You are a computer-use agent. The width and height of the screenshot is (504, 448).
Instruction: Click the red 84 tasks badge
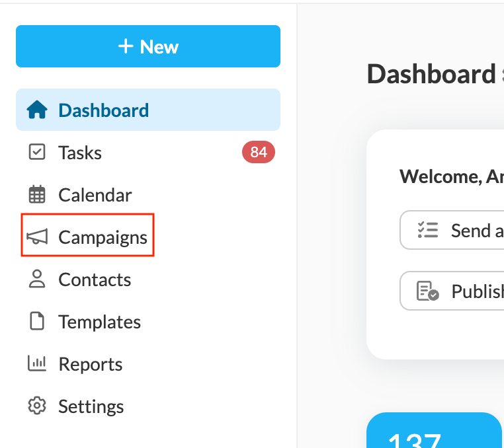pos(259,153)
